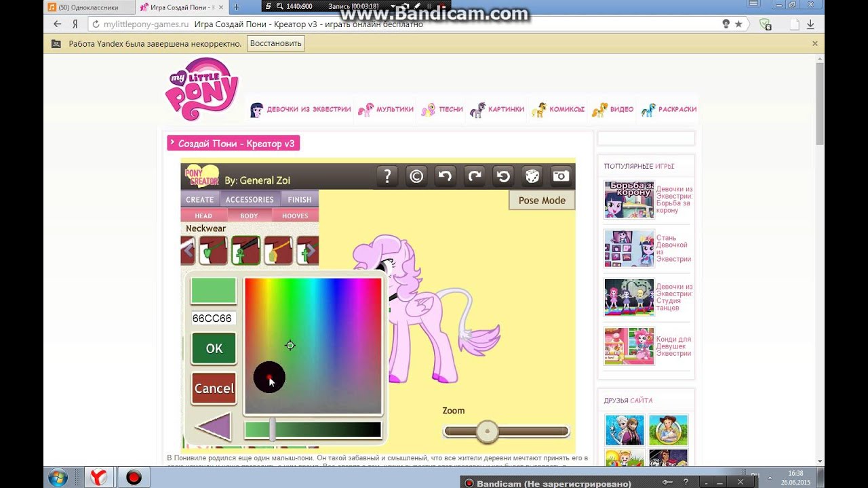Click purple back triangle in color picker
Screen dimensions: 868x488
pos(214,428)
